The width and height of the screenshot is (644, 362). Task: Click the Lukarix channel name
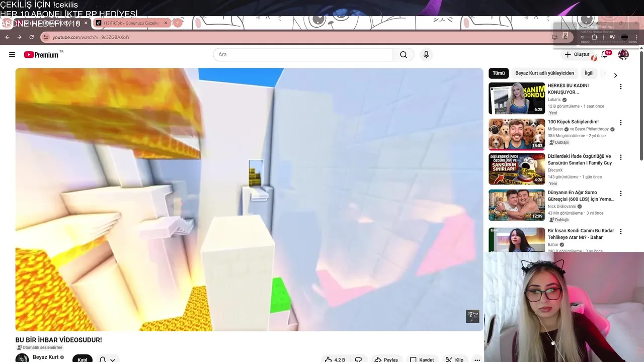(554, 100)
